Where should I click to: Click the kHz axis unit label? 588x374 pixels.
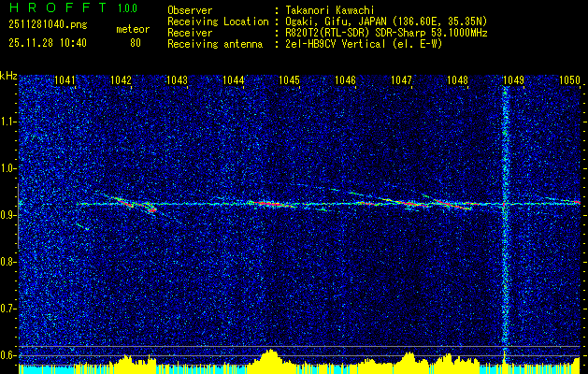tap(8, 76)
